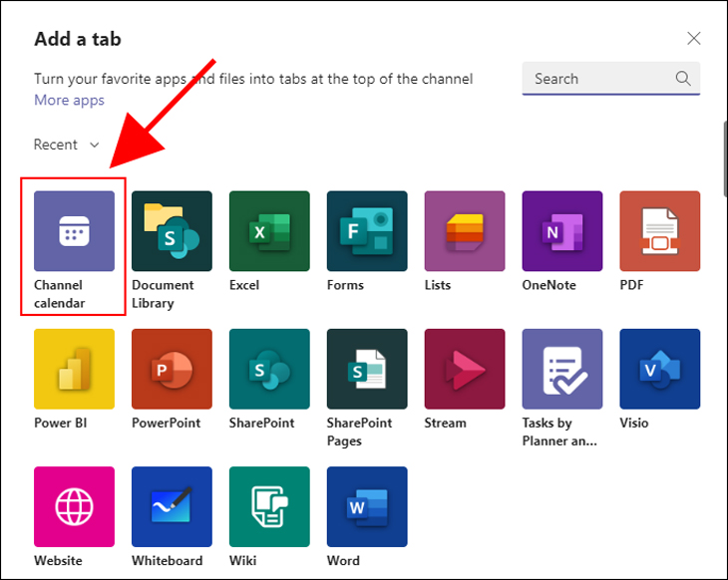Pick the SharePoint Pages icon
Viewport: 728px width, 580px height.
pos(367,369)
